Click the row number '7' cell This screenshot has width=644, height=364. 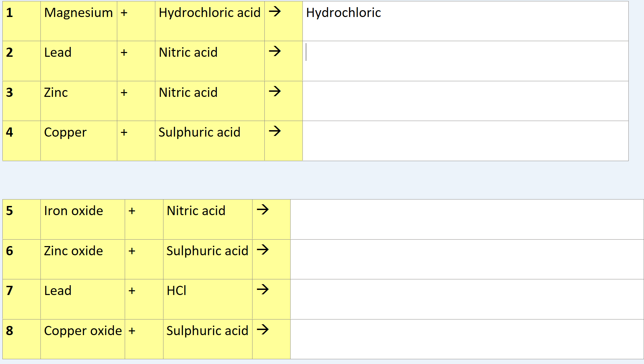coord(21,299)
